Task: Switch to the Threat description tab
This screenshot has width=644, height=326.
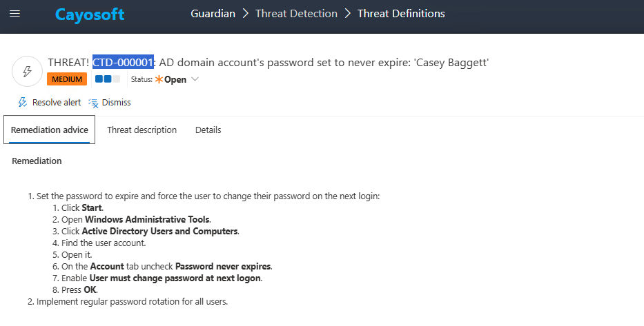Action: [142, 130]
